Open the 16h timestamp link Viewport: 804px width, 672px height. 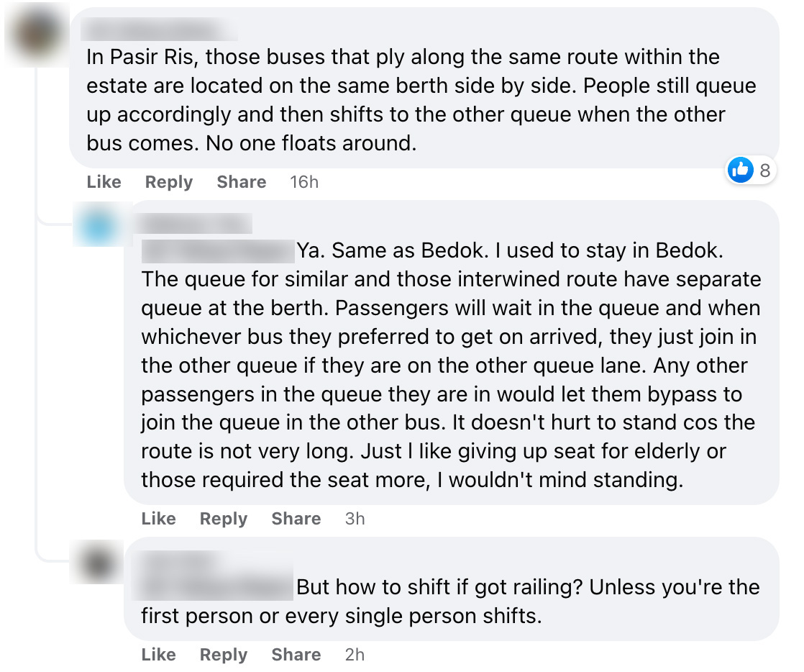click(303, 182)
